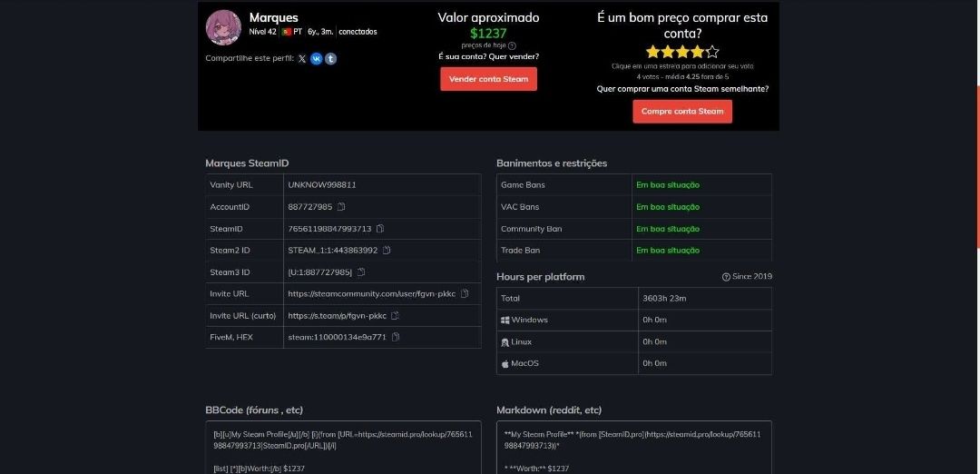980x474 pixels.
Task: Click the Linux penguin icon
Action: click(505, 342)
